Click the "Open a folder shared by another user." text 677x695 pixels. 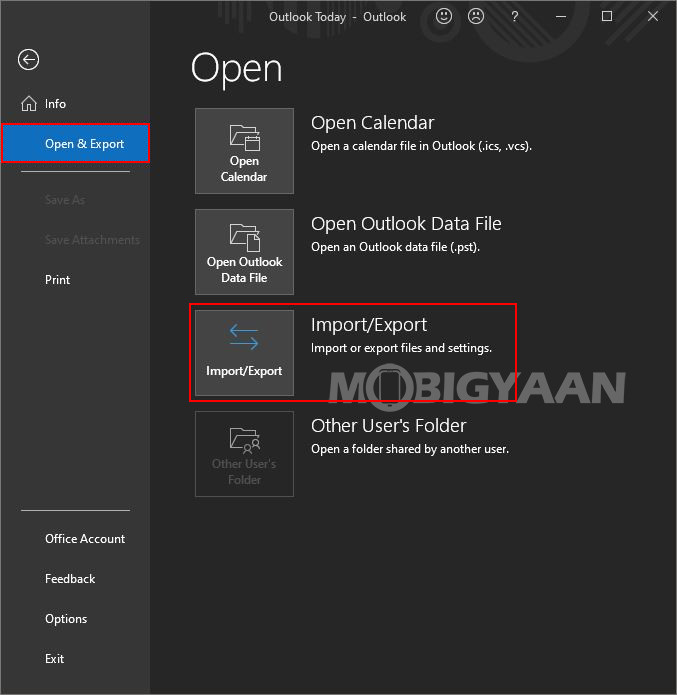pos(410,449)
